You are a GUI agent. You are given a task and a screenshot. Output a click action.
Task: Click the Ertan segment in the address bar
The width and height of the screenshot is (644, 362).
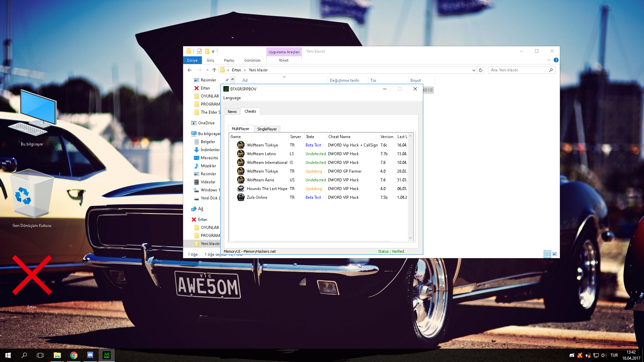click(x=236, y=70)
